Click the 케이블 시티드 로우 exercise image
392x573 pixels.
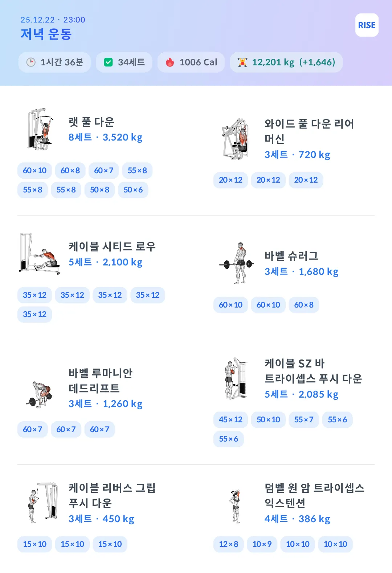40,254
